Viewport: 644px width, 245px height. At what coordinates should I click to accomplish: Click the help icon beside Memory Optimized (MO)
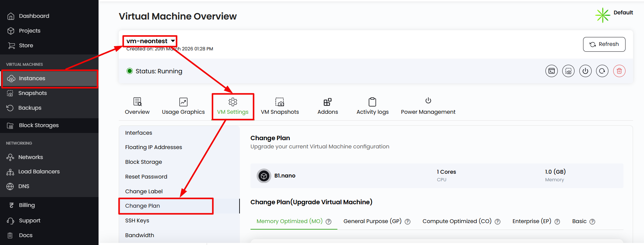pyautogui.click(x=329, y=222)
